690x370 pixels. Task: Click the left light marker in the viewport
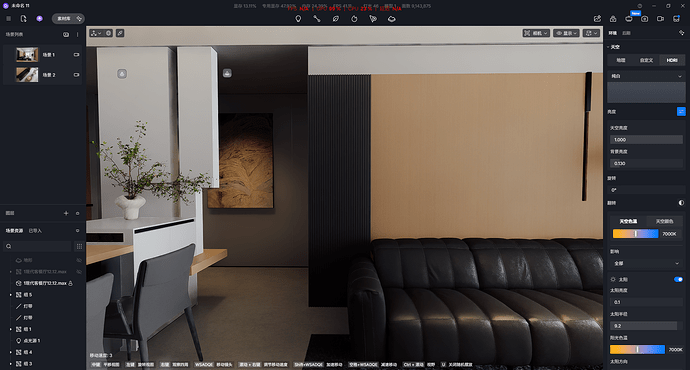point(122,73)
